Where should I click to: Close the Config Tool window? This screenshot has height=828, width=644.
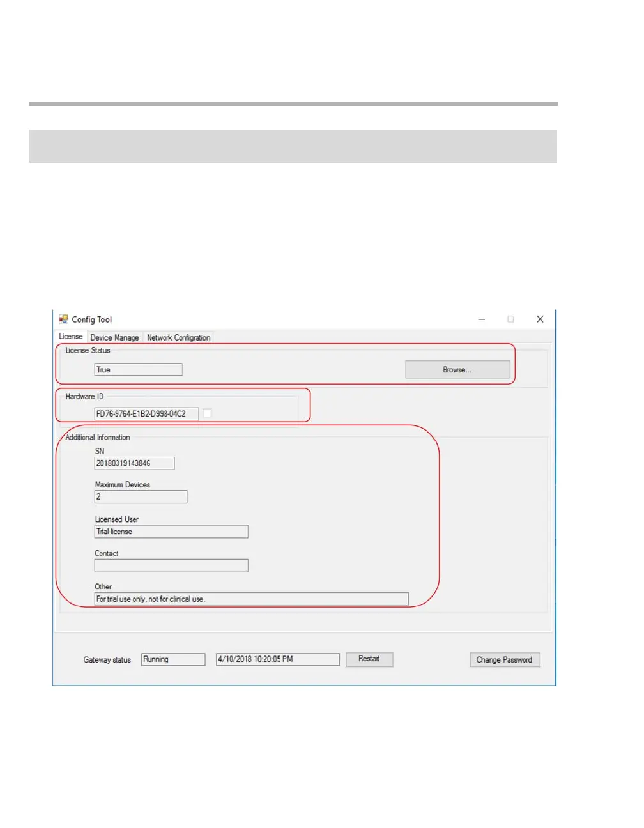pos(540,319)
